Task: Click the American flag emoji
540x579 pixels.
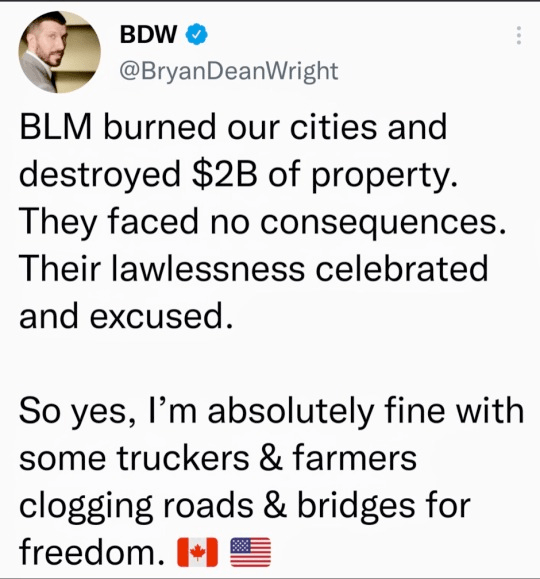Action: [x=250, y=552]
